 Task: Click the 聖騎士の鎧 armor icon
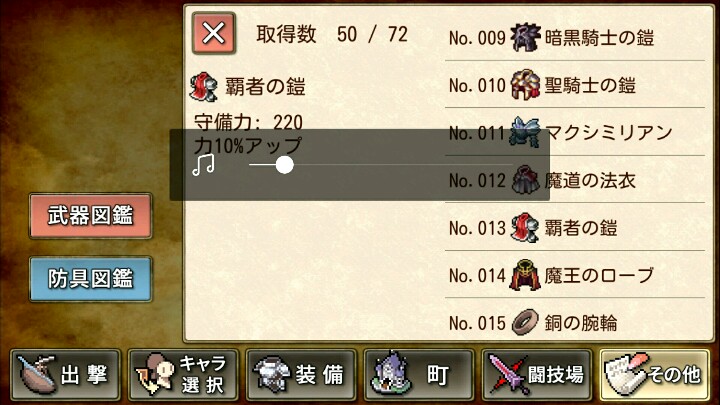tap(524, 85)
